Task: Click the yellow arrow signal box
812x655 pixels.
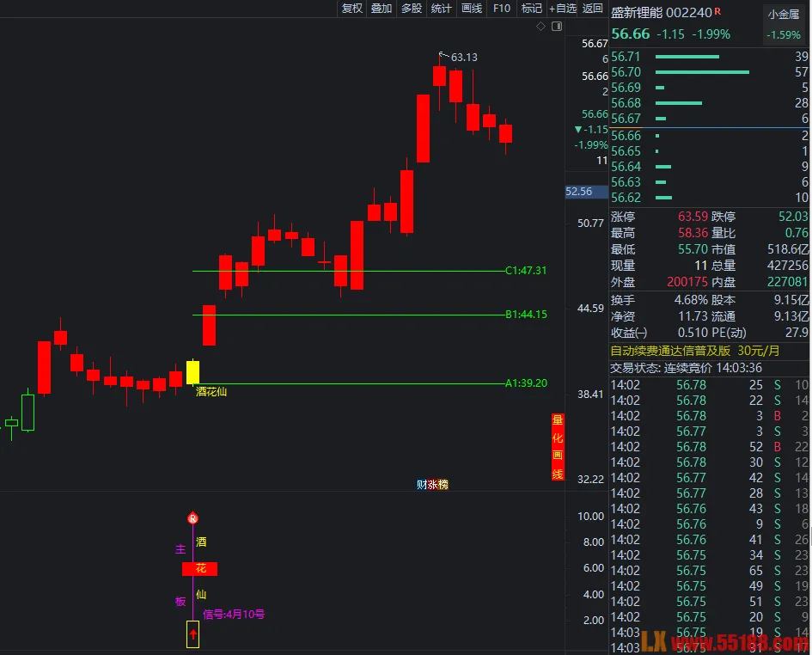Action: pyautogui.click(x=192, y=634)
